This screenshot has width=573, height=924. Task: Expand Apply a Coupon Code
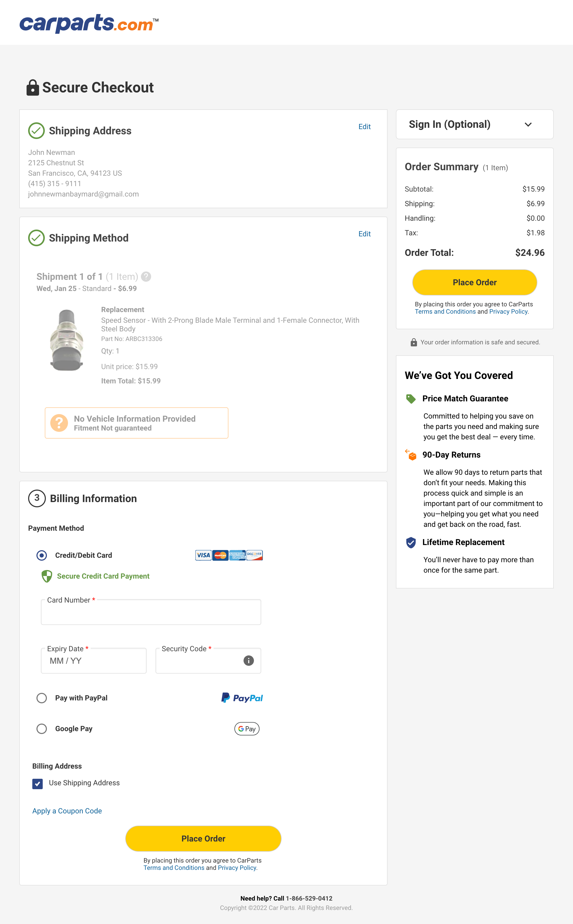click(67, 811)
